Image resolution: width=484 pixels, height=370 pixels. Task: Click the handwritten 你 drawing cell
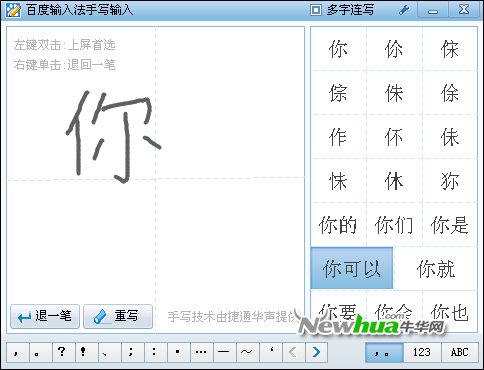[x=81, y=103]
